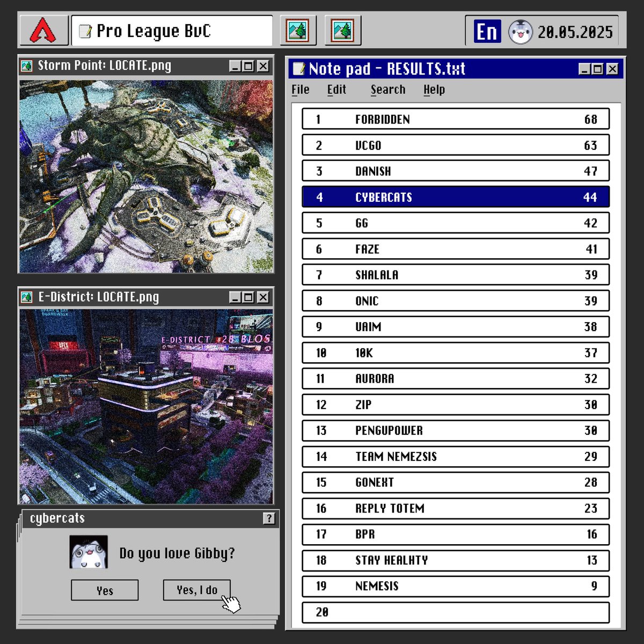
Task: Select the FORBIDDEN row with 68 points
Action: click(x=456, y=119)
